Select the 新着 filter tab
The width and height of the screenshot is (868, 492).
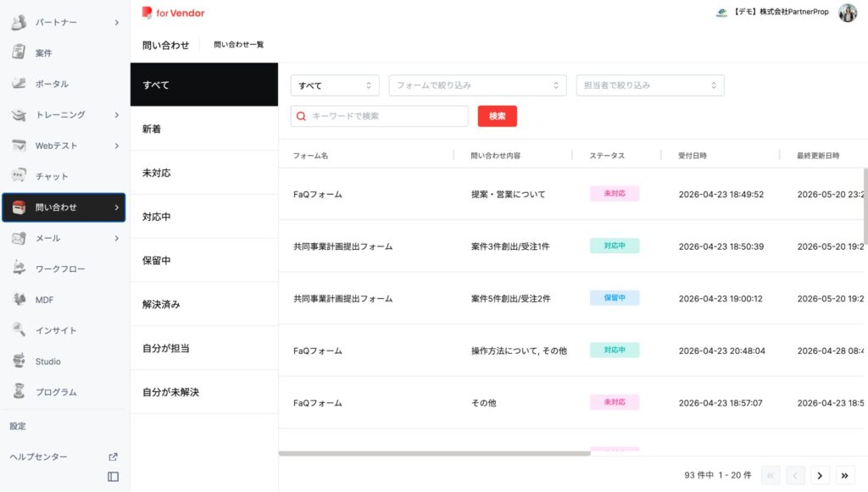point(204,129)
